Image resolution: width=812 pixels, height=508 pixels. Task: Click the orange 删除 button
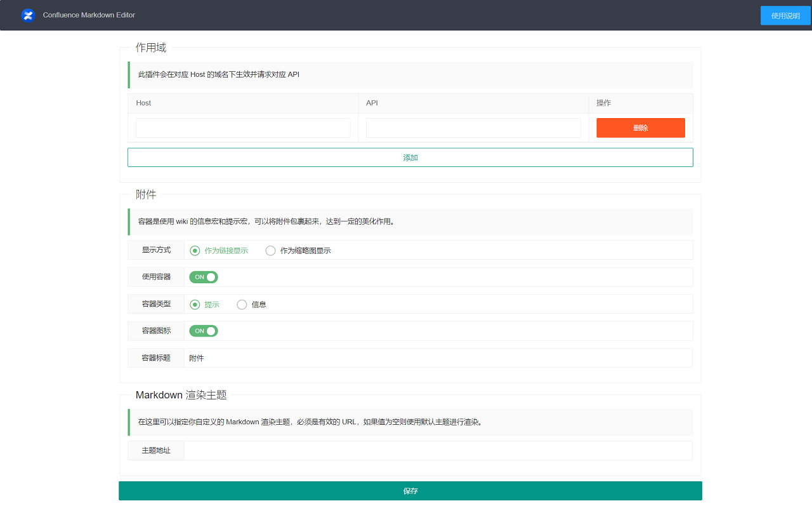(x=641, y=128)
